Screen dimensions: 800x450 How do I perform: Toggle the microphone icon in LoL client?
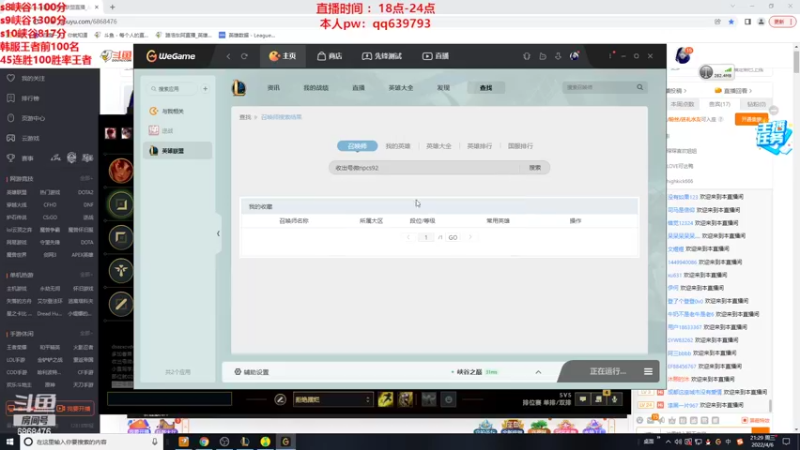(614, 399)
